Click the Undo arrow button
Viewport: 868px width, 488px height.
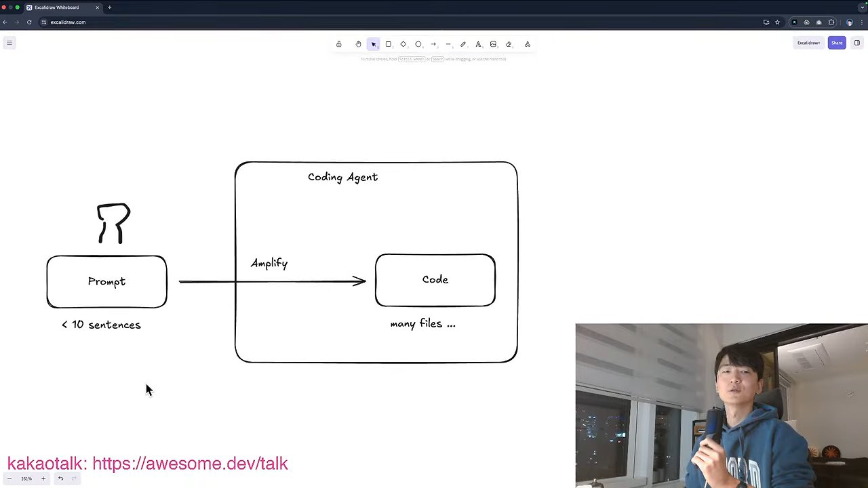(60, 479)
